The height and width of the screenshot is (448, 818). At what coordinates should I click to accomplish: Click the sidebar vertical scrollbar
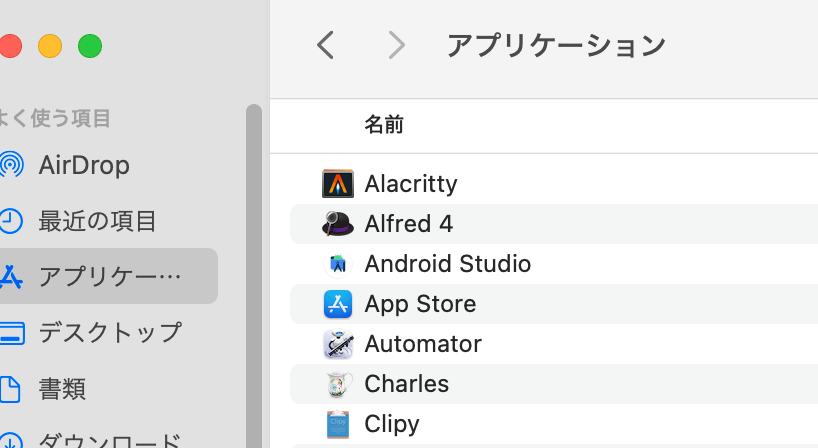tap(254, 276)
